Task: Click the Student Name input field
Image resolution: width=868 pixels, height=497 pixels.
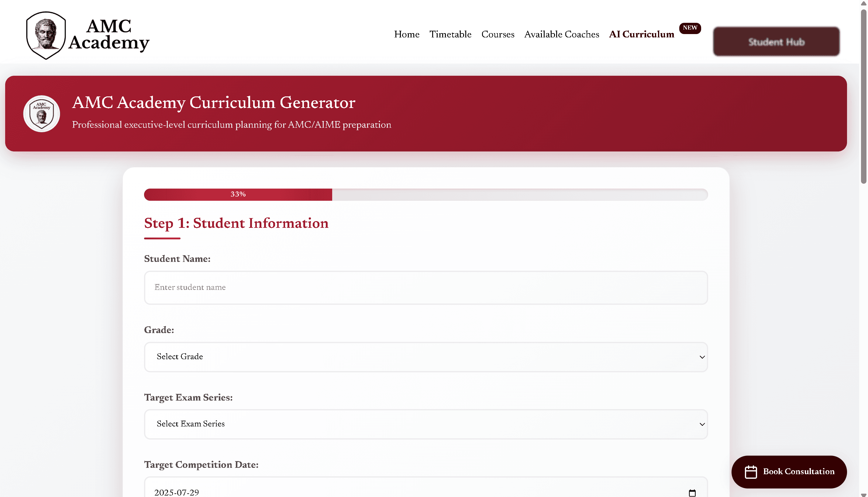Action: coord(426,287)
